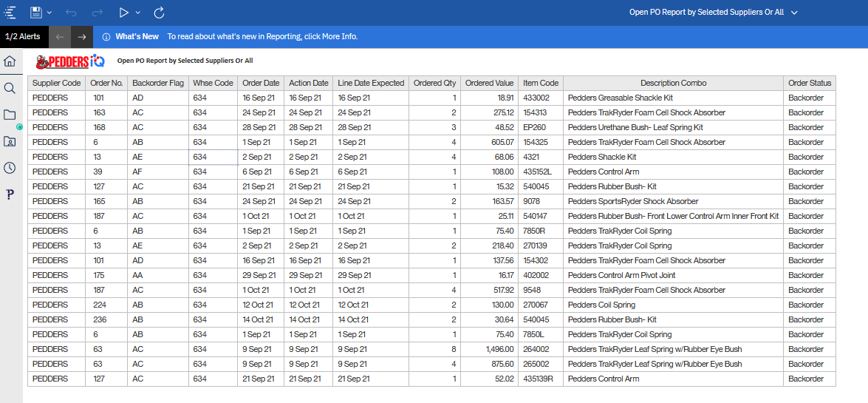The height and width of the screenshot is (403, 868).
Task: Click ordered value 52.02 cell
Action: tap(489, 379)
